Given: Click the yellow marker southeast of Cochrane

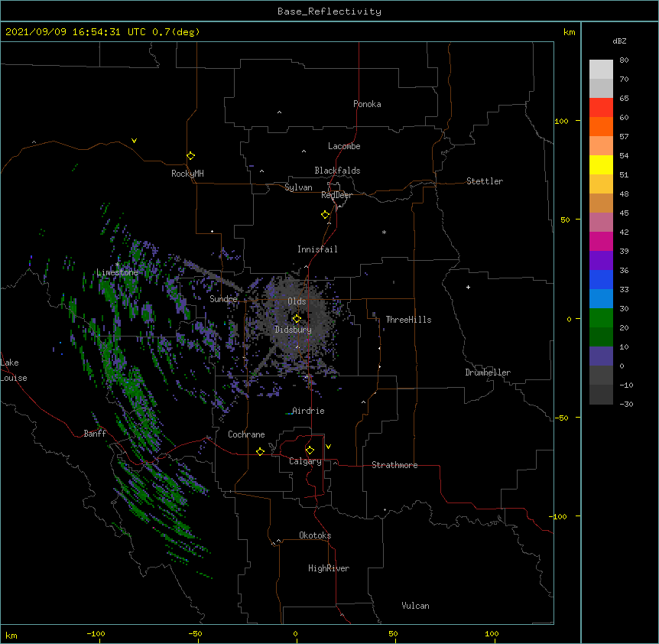Looking at the screenshot, I should pos(260,451).
